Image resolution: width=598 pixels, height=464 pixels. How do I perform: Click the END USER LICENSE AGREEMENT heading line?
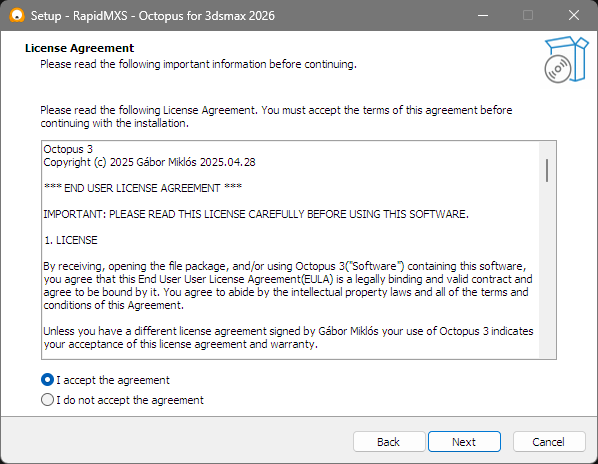(x=143, y=188)
